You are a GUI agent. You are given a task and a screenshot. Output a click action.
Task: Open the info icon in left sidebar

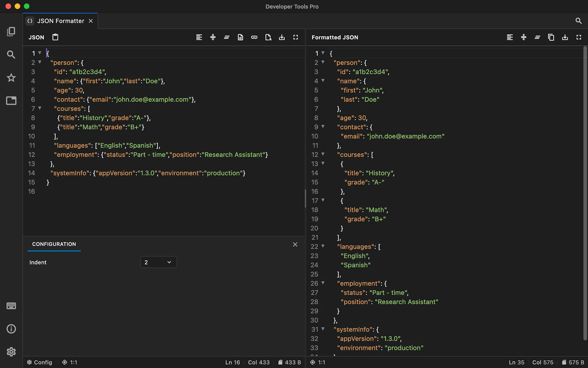point(11,329)
